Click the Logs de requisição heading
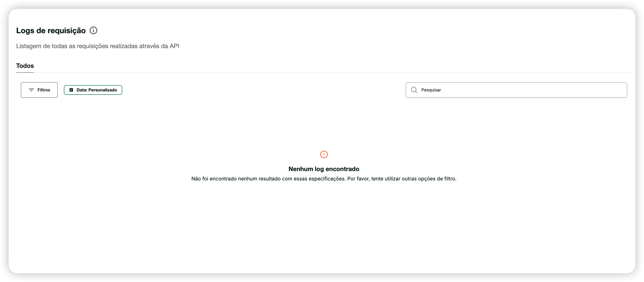The width and height of the screenshot is (644, 282). [51, 31]
